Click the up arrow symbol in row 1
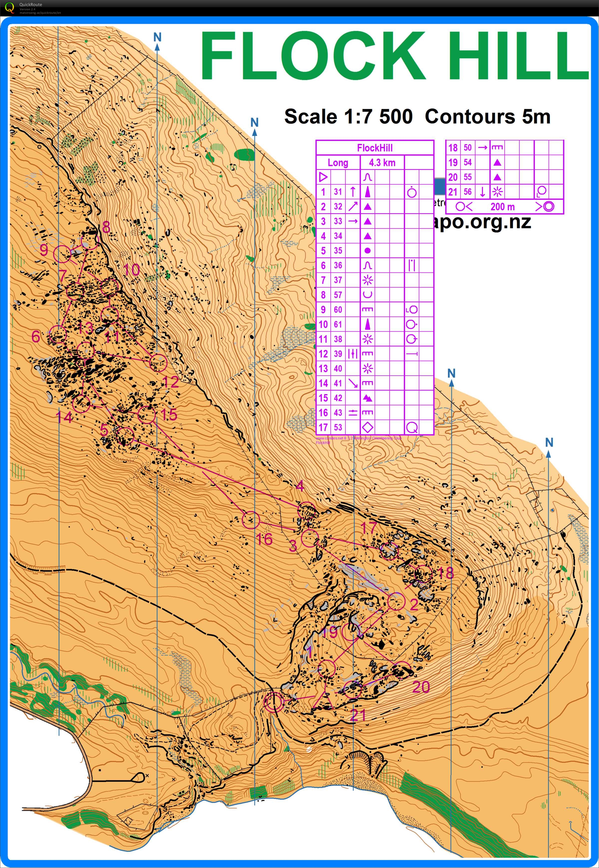599x868 pixels. pos(353,192)
